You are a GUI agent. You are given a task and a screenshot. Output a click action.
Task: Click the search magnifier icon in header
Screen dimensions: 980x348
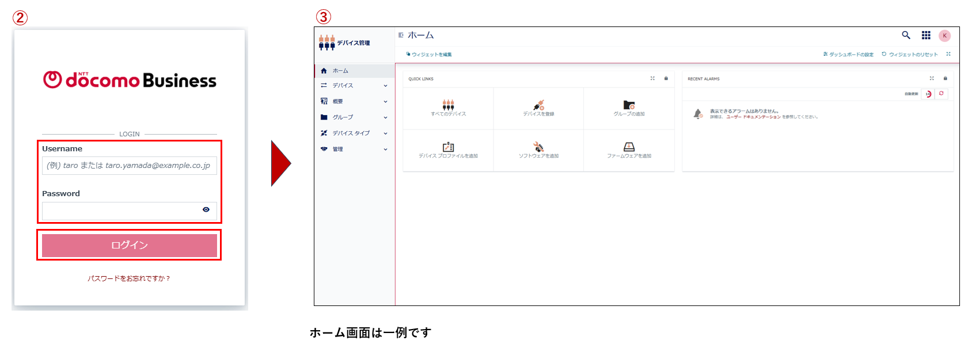pyautogui.click(x=906, y=35)
